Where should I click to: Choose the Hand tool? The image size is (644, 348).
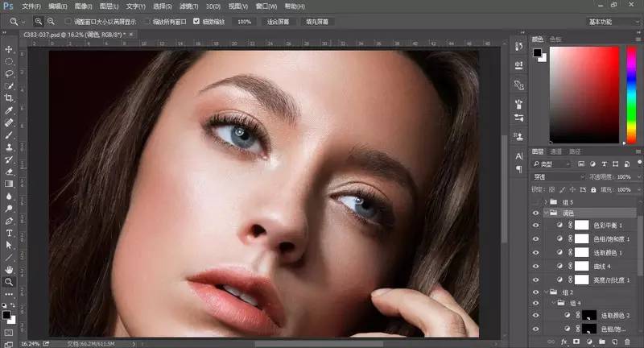click(x=9, y=269)
